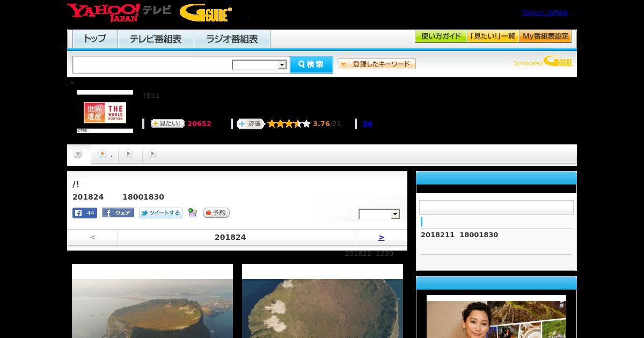Click the 見たい! plus button

click(x=167, y=123)
